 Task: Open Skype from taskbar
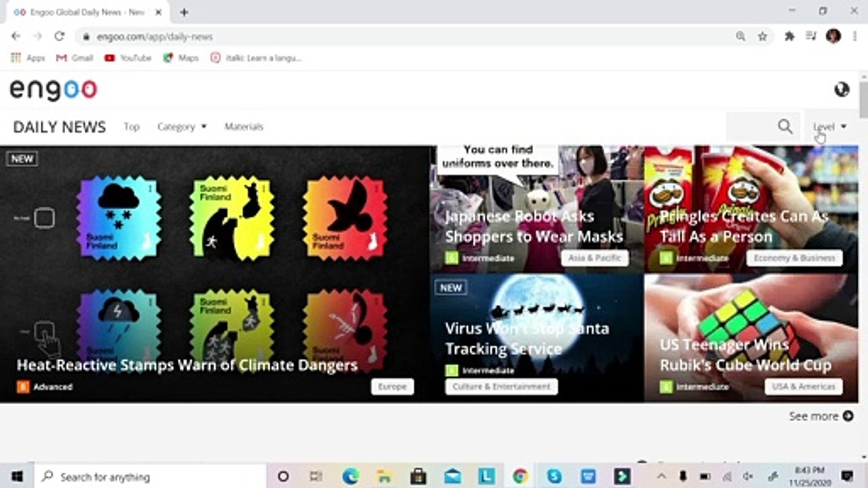click(x=554, y=476)
